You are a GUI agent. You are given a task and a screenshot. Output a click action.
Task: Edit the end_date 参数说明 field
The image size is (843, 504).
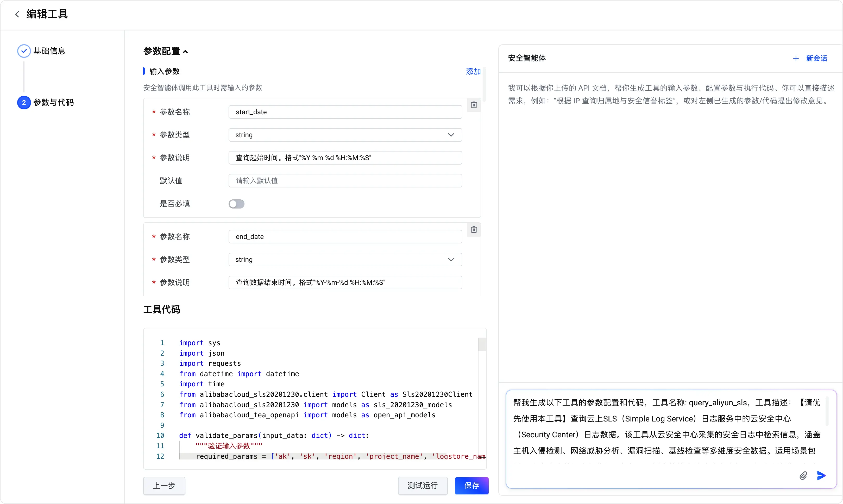point(345,282)
